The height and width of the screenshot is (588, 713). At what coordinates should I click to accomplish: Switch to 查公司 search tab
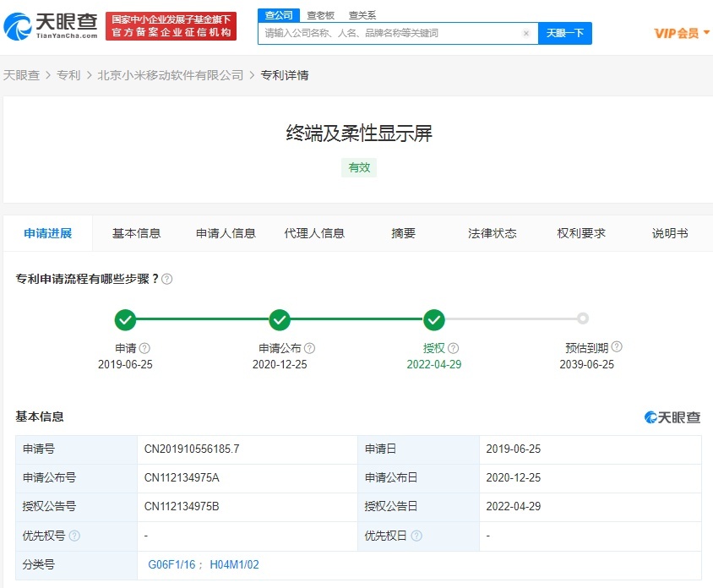279,15
